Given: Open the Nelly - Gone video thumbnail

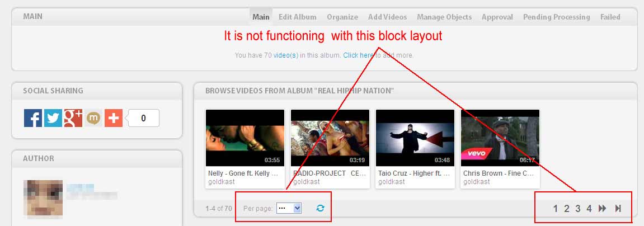Looking at the screenshot, I should (x=245, y=138).
